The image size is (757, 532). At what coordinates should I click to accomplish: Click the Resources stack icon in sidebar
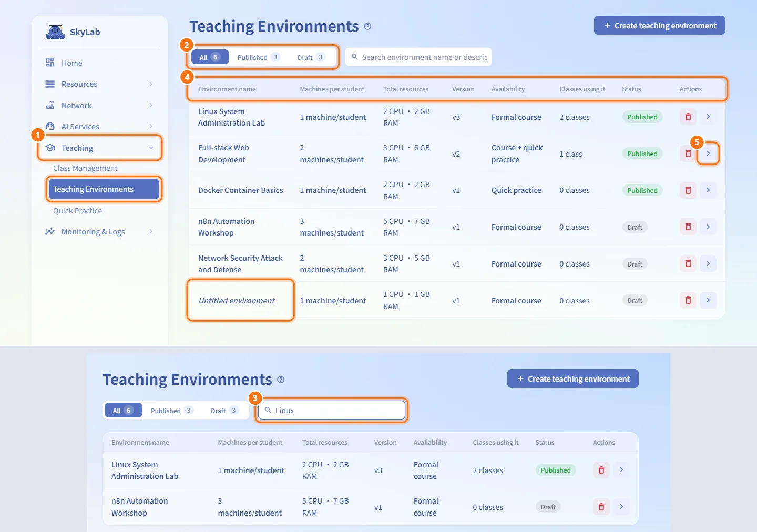tap(50, 84)
